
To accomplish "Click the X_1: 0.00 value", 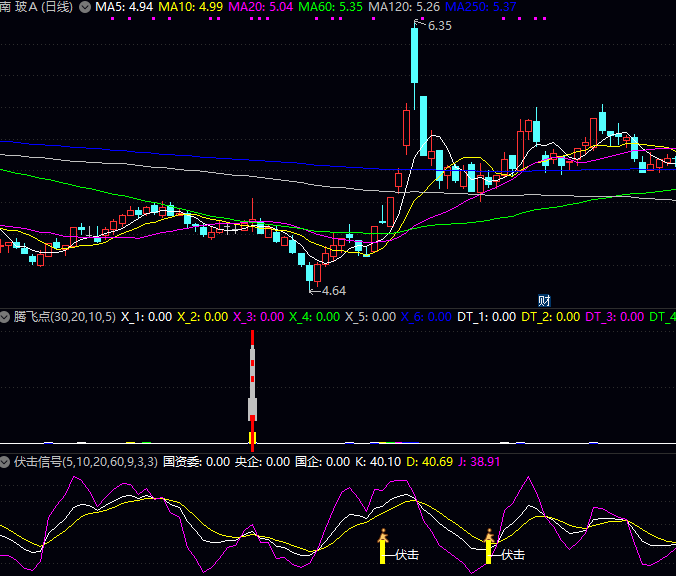I will tap(146, 317).
